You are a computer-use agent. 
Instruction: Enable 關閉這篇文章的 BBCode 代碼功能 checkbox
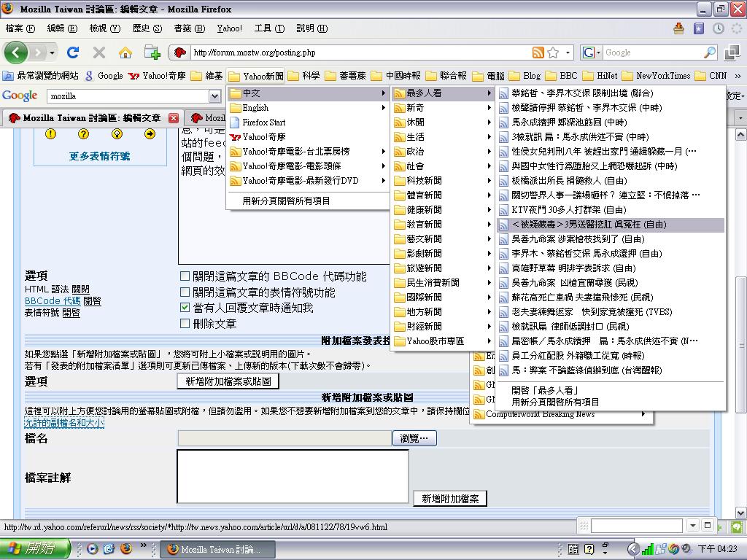point(185,276)
